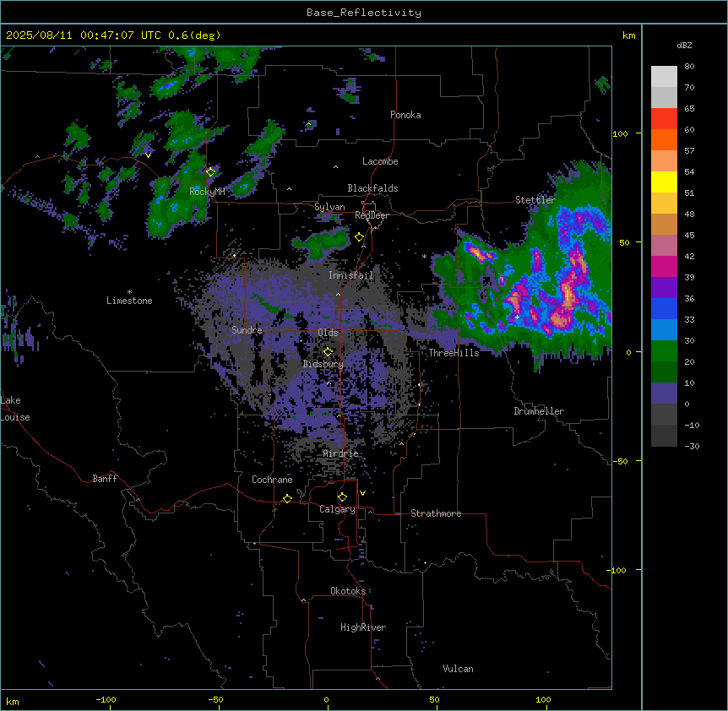Click the Blackfalds city label
Viewport: 728px width, 711px height.
pyautogui.click(x=372, y=188)
